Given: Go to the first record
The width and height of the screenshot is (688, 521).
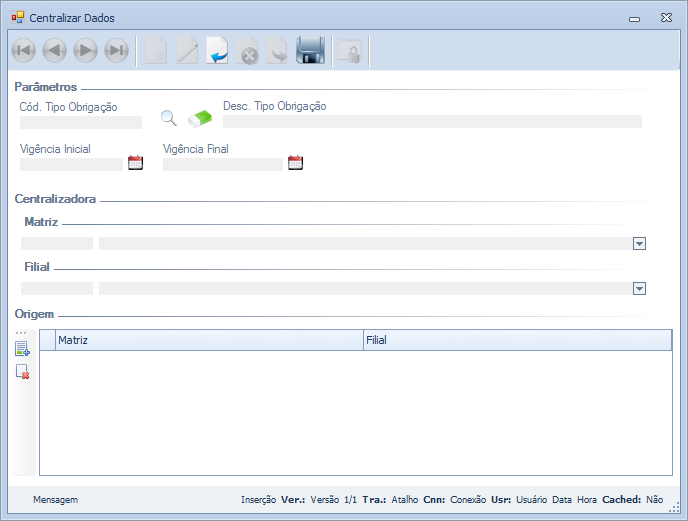Looking at the screenshot, I should [24, 51].
